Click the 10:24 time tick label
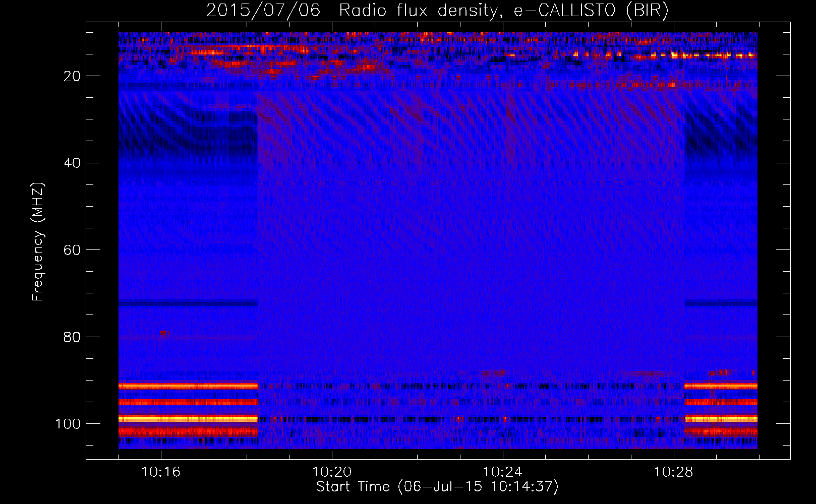Screen dimensions: 816x504 pyautogui.click(x=503, y=472)
